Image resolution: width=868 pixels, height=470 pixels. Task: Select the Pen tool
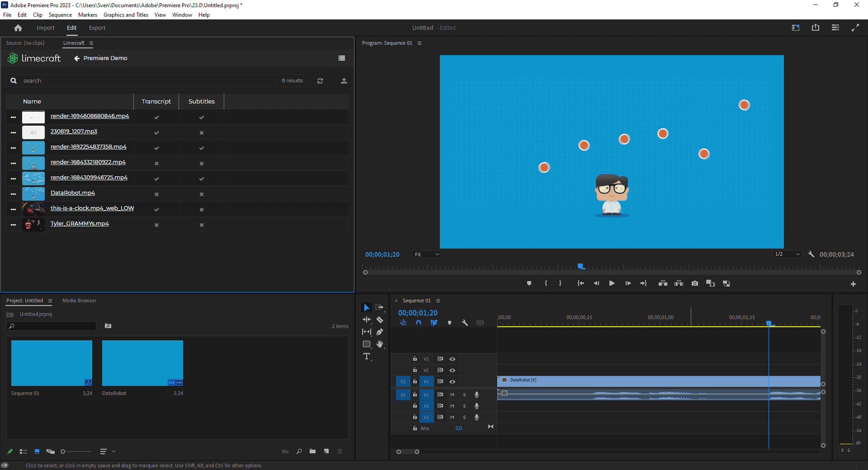pyautogui.click(x=380, y=332)
